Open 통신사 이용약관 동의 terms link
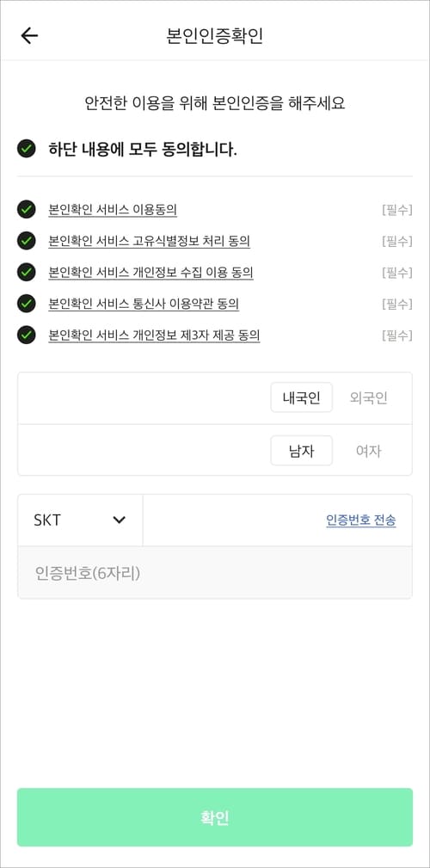430x868 pixels. [144, 304]
